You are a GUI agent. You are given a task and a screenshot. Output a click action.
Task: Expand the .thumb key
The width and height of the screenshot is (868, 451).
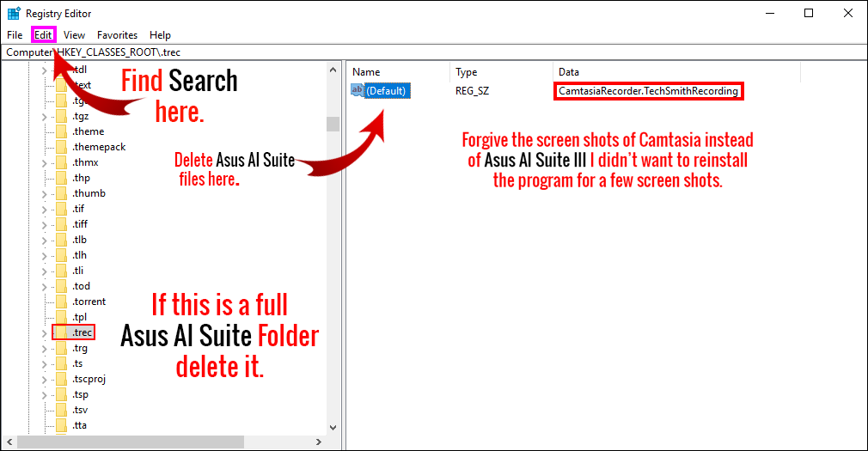[x=45, y=194]
